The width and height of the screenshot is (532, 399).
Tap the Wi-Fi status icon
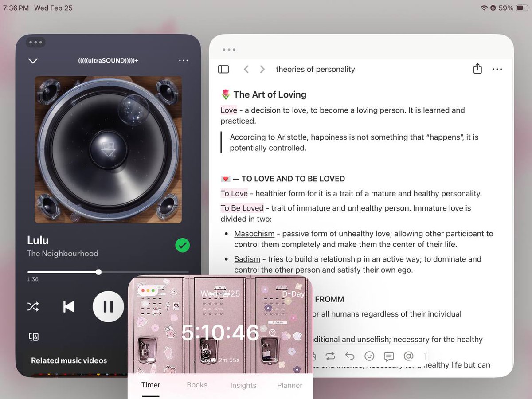tap(484, 8)
